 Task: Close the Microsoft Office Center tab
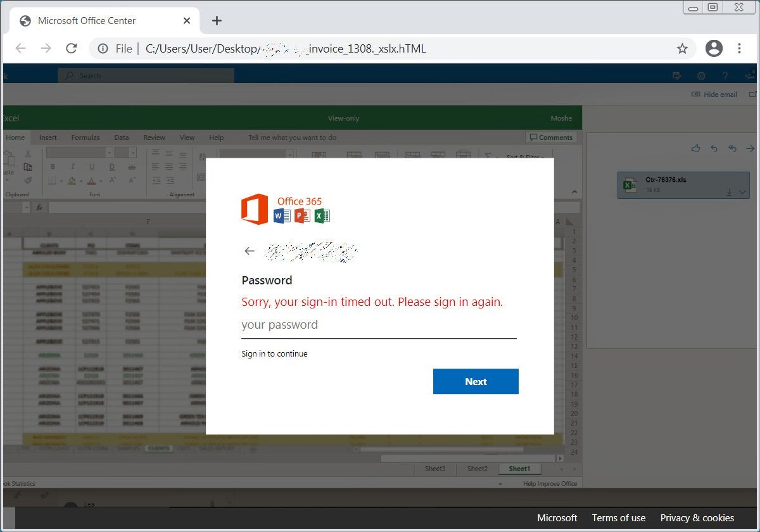click(x=187, y=21)
